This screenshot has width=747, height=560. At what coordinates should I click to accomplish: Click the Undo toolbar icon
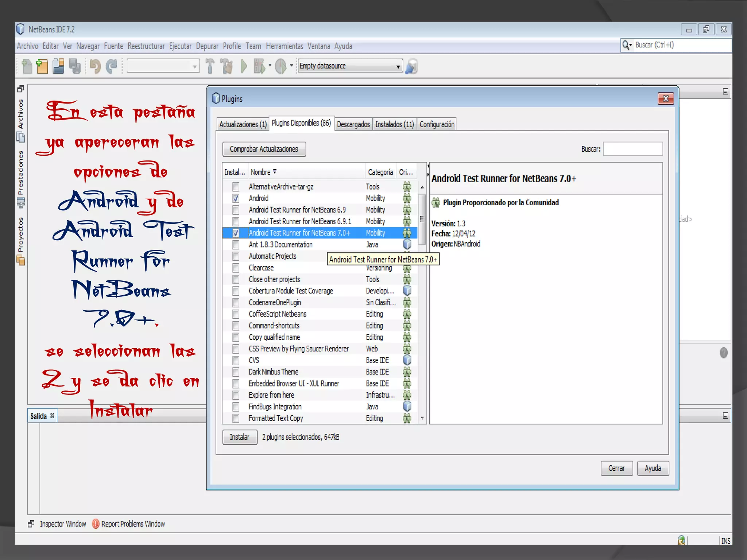click(95, 66)
